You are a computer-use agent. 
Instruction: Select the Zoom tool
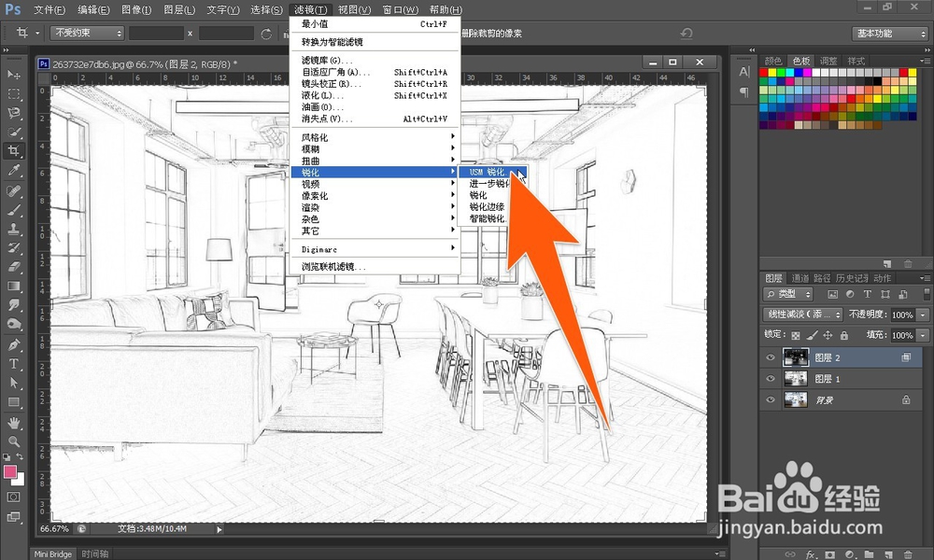14,441
